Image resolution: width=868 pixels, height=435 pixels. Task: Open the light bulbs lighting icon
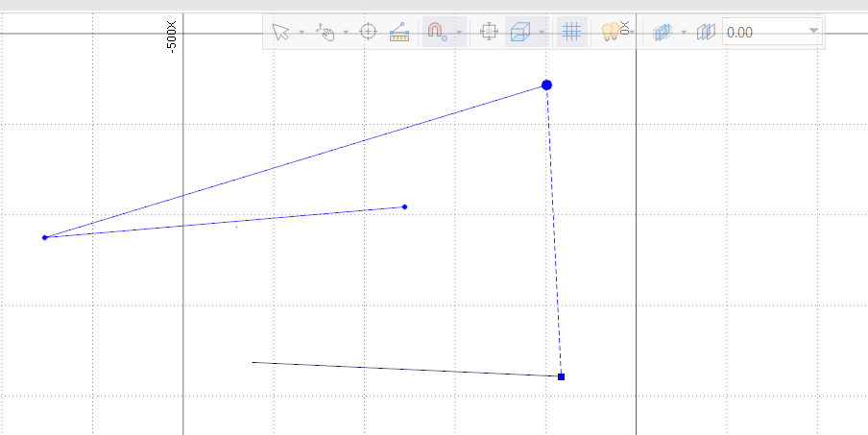[609, 32]
